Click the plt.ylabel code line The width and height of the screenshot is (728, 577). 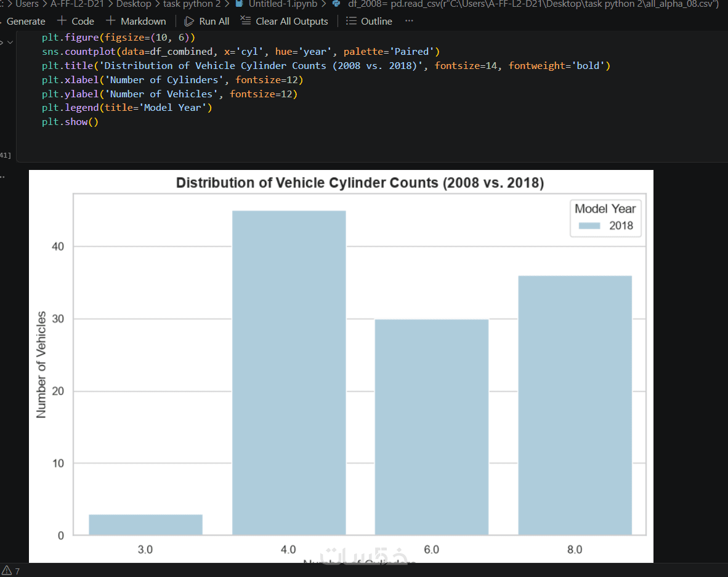tap(169, 94)
